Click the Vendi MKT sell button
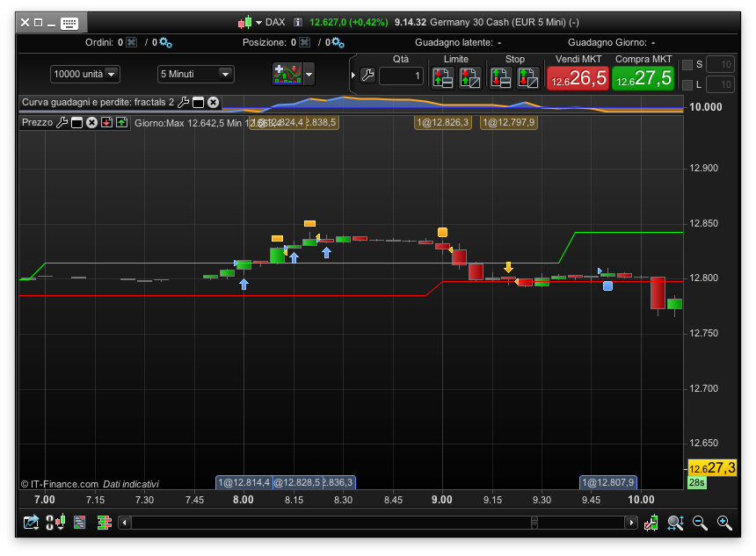 578,78
